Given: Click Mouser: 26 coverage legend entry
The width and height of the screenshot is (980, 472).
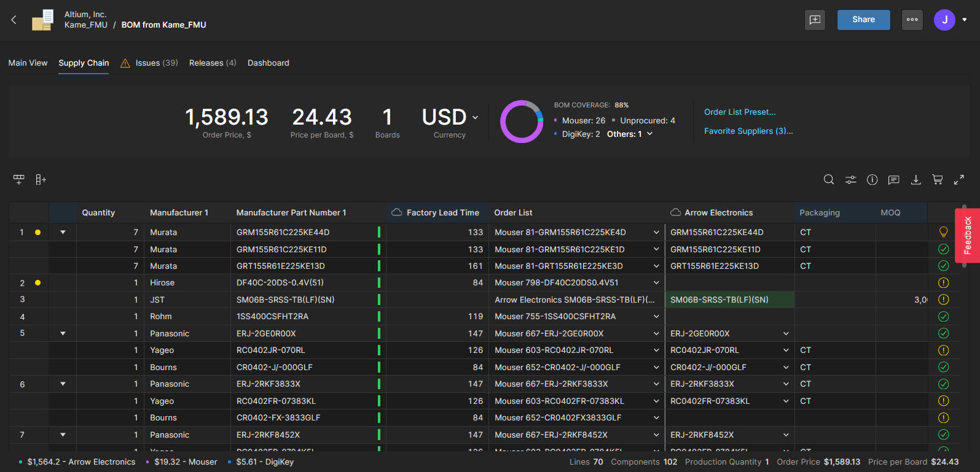Looking at the screenshot, I should [579, 120].
